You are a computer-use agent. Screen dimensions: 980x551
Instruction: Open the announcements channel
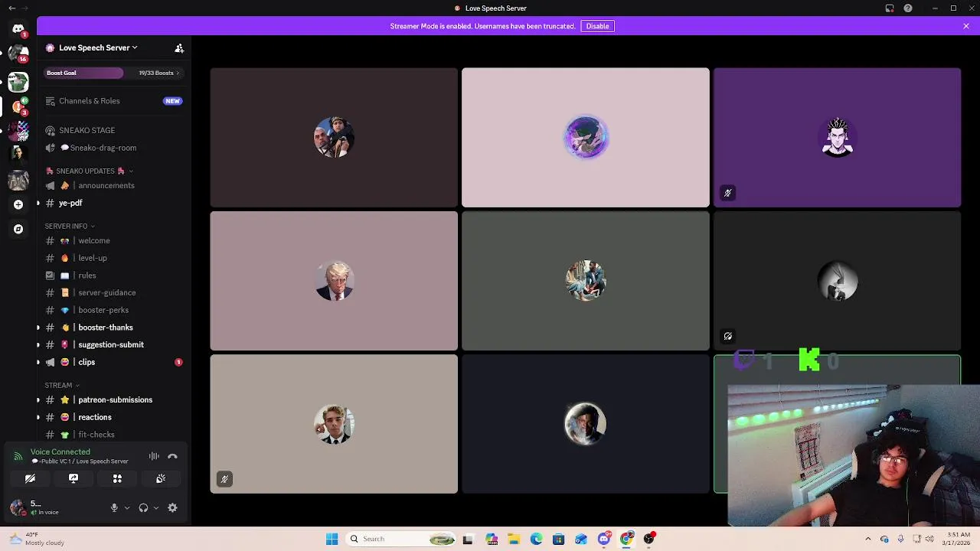[114, 185]
